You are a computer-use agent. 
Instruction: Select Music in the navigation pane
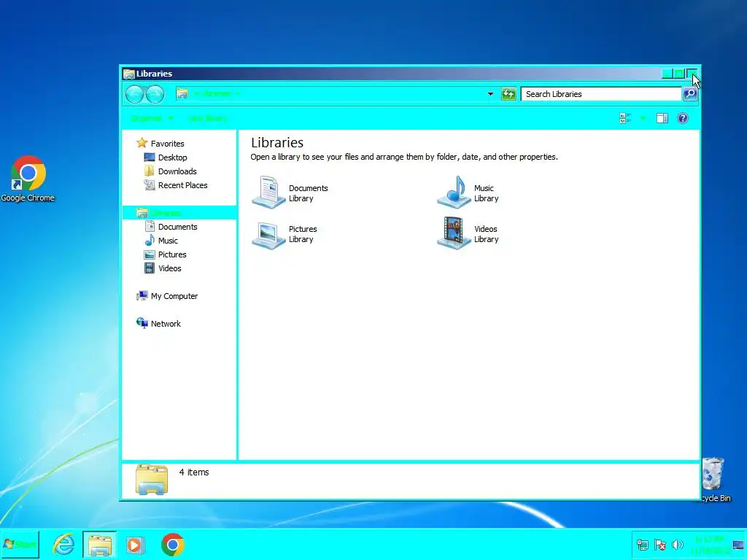[x=161, y=241]
